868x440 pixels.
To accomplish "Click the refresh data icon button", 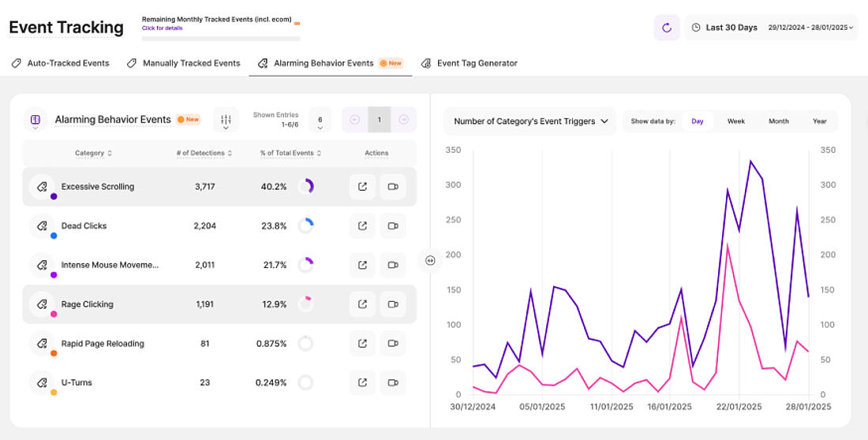I will pyautogui.click(x=667, y=28).
